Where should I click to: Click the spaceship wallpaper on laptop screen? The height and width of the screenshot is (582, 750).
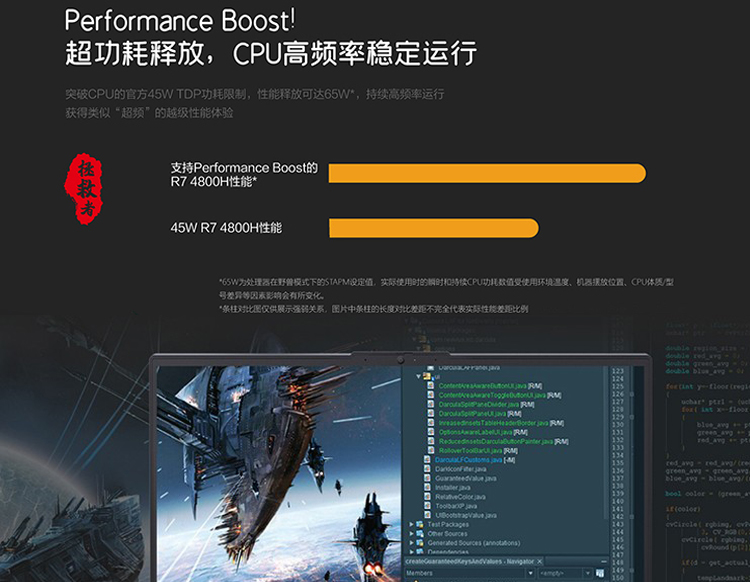(x=280, y=473)
